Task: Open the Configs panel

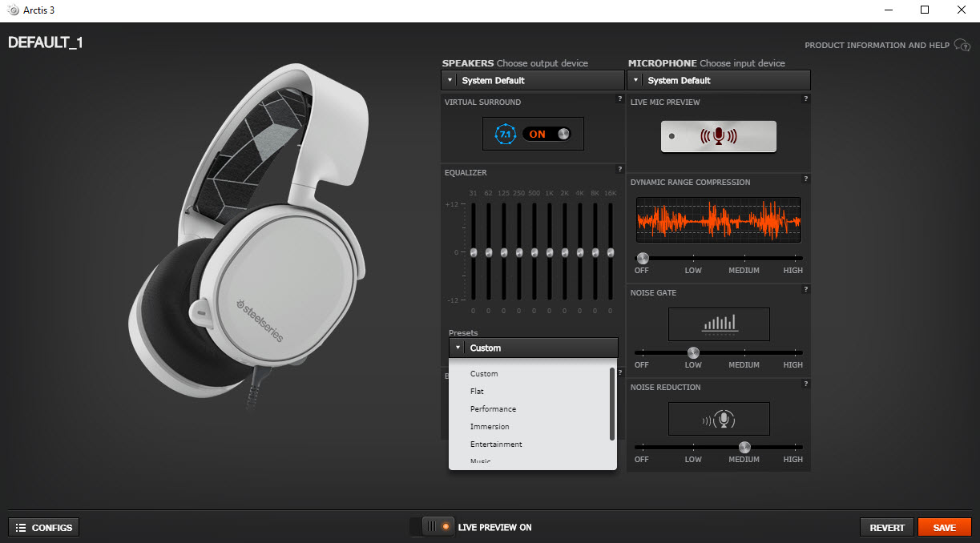Action: pyautogui.click(x=44, y=527)
